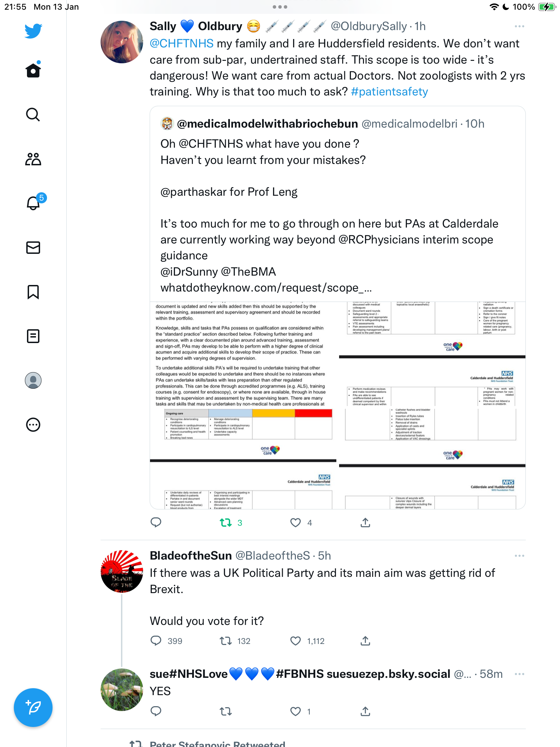Open the #patientsafety hashtag link
Image resolution: width=560 pixels, height=747 pixels.
tap(389, 92)
